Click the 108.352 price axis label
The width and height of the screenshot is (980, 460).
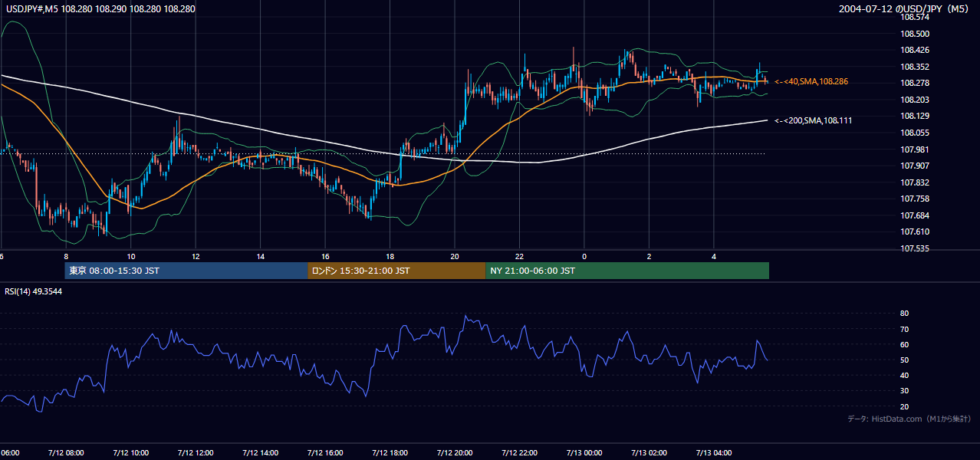click(x=914, y=67)
